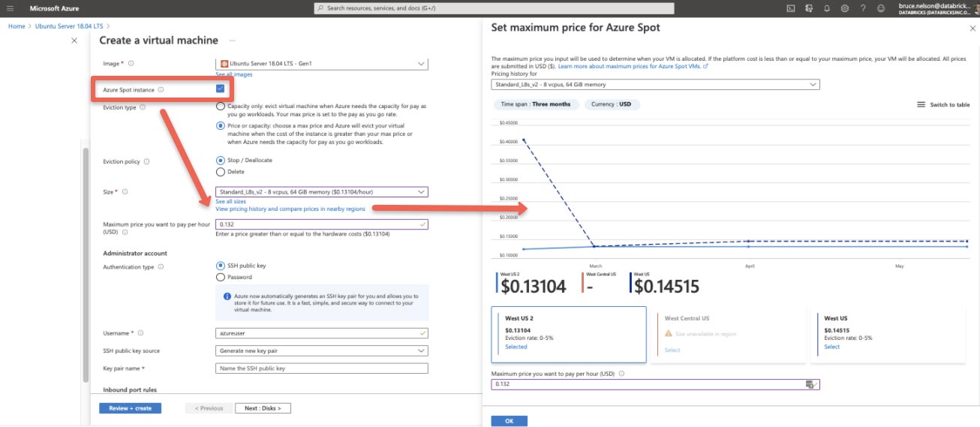Click info icon beside Azure Spot instance
Screen dimensions: 980x427
(x=161, y=90)
